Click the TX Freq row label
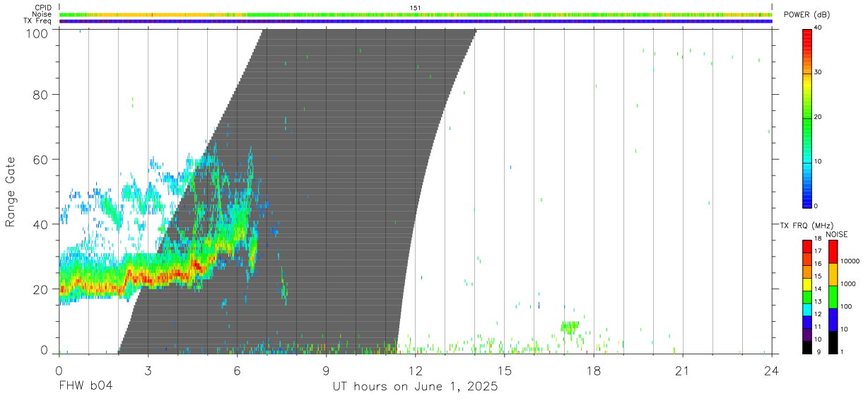868x401 pixels. point(38,21)
